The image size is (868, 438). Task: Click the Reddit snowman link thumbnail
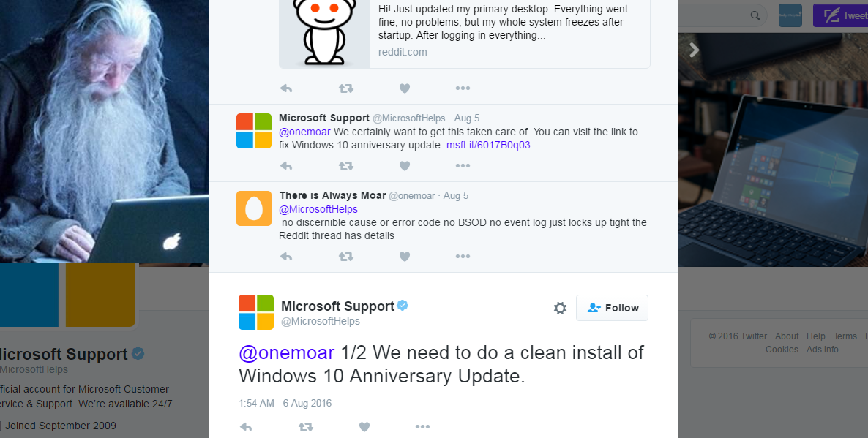[x=324, y=33]
